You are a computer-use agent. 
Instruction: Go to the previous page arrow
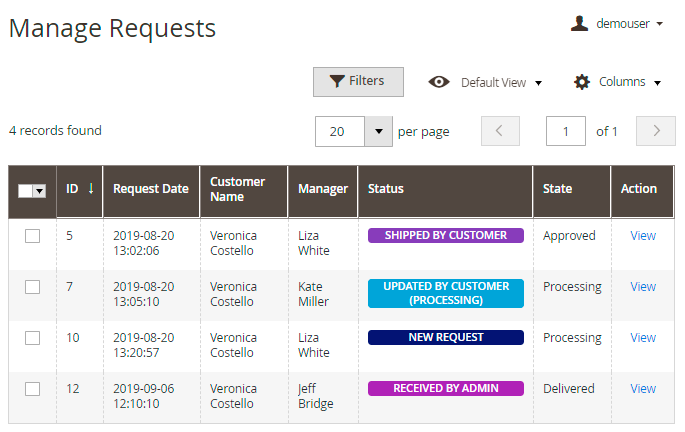tap(500, 131)
